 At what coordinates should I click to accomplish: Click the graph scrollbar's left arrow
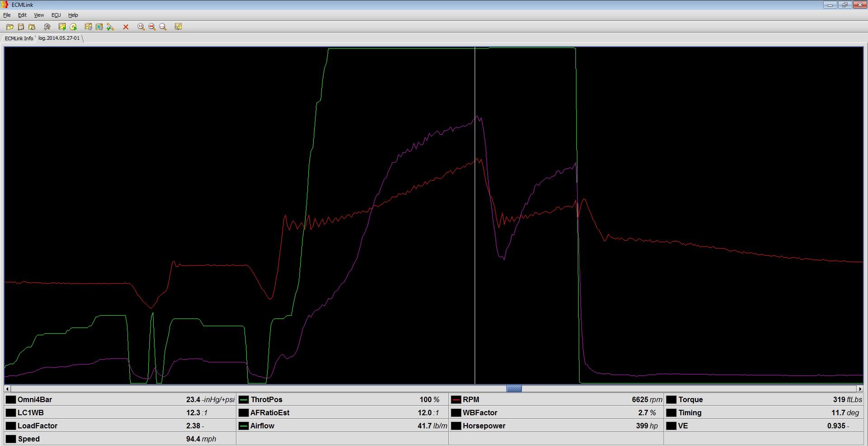point(7,389)
